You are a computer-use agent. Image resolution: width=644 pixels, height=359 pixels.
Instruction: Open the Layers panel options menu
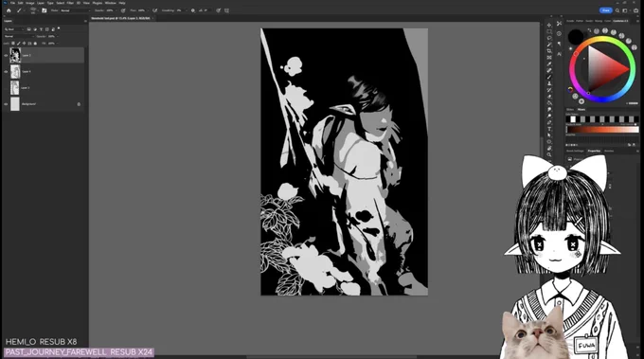tap(85, 21)
